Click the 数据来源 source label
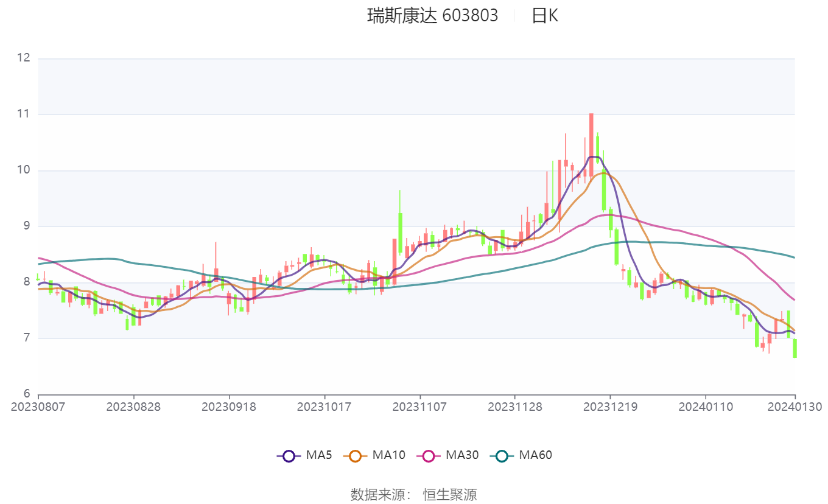Screen dimensions: 828x504 381,494
